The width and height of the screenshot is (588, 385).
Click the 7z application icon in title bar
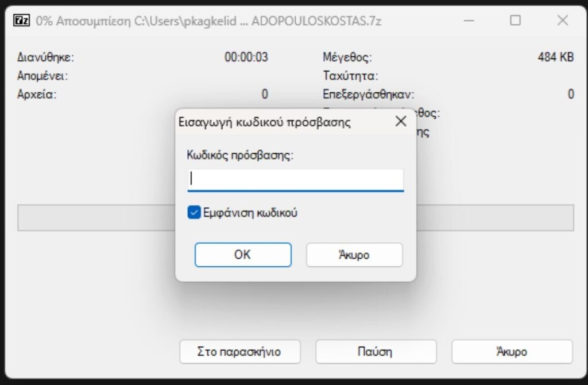point(21,20)
